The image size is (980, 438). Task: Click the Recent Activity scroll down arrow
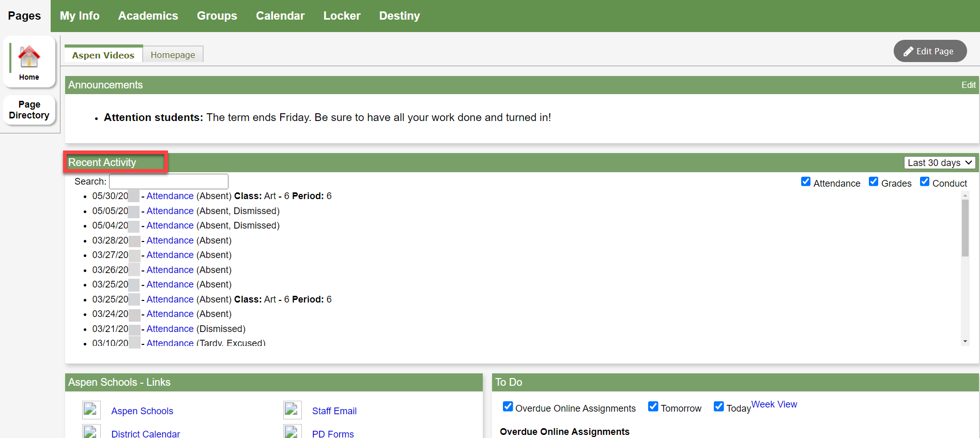[964, 341]
